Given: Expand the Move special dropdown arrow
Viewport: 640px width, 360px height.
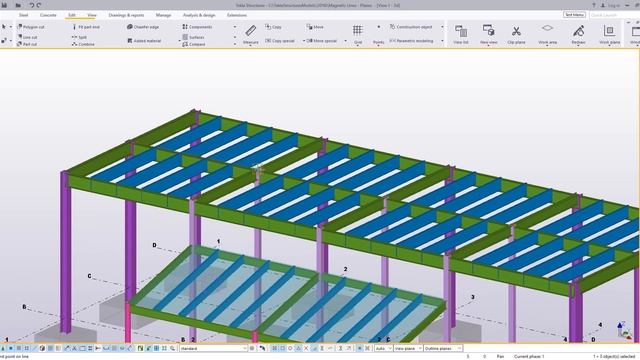Looking at the screenshot, I should pyautogui.click(x=345, y=41).
